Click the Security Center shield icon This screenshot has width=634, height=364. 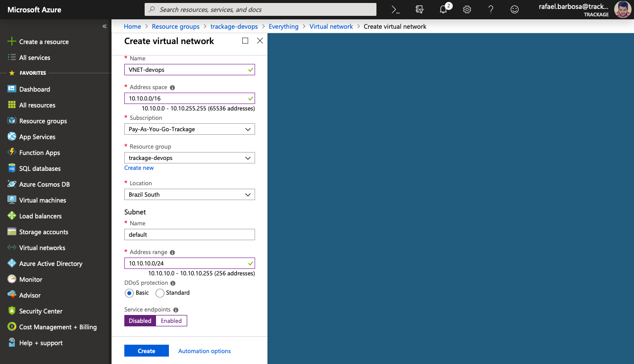click(12, 311)
